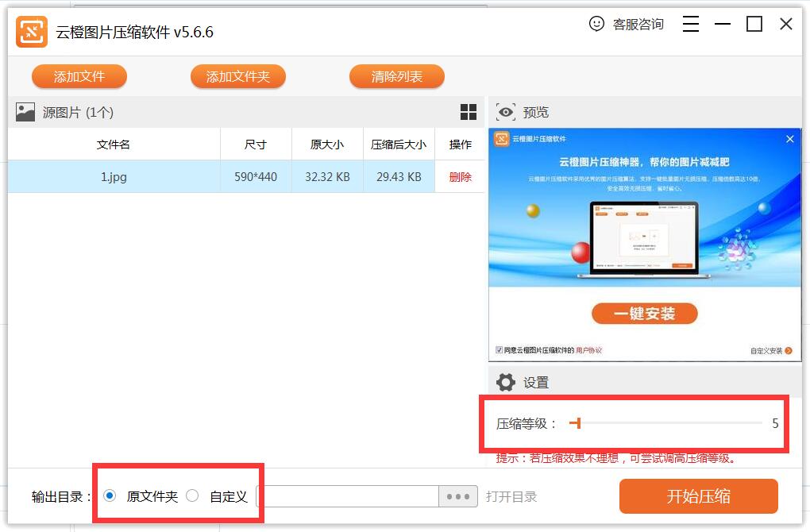Click the settings gear icon
Image resolution: width=810 pixels, height=532 pixels.
(506, 383)
